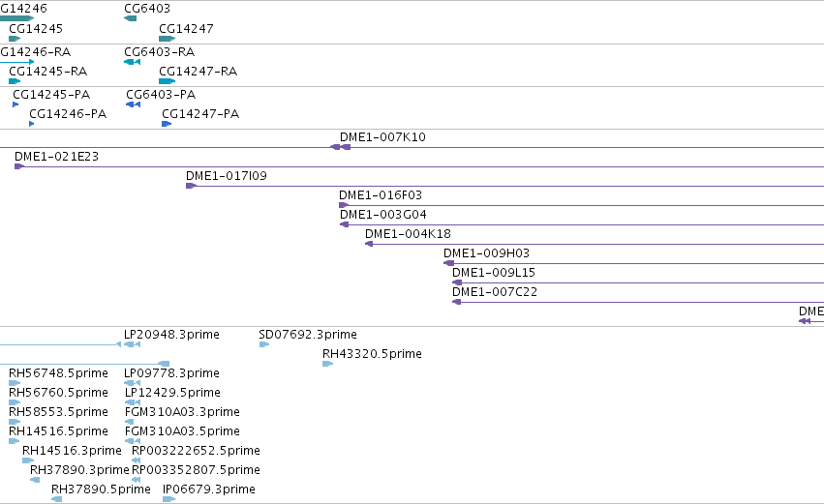Click the DME1-007K10 BAC arrowhead
Screen dimensions: 824x504
click(x=340, y=147)
